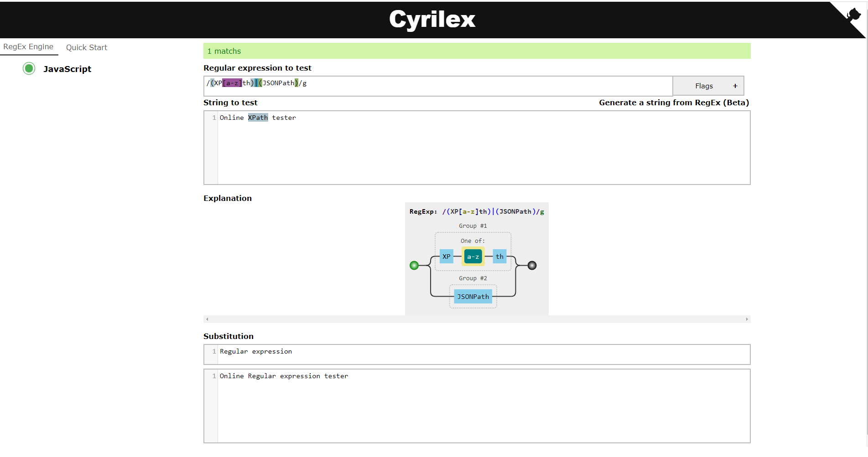Click the green start circle in diagram
The width and height of the screenshot is (868, 457).
(x=414, y=266)
